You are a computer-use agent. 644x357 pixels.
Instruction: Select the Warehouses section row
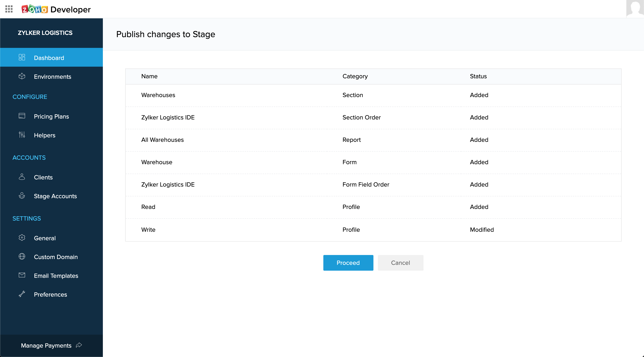(x=158, y=95)
